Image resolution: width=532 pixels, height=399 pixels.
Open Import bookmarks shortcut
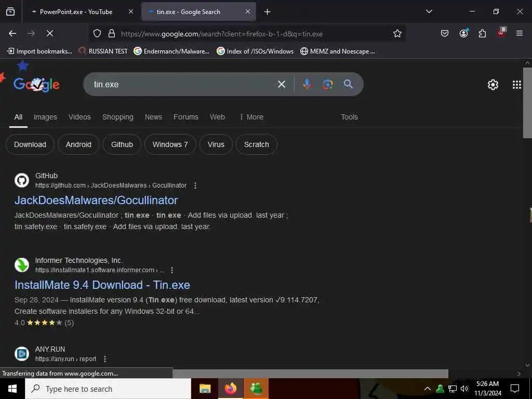tap(39, 51)
